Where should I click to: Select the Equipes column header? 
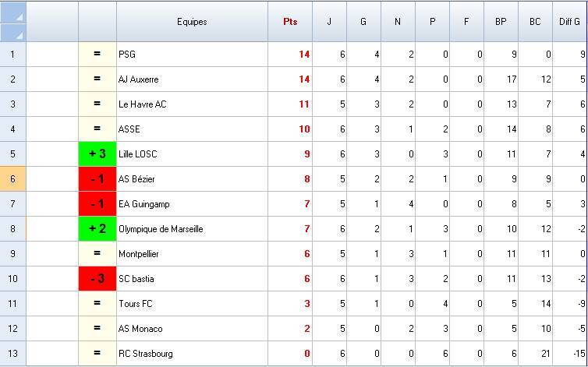192,22
